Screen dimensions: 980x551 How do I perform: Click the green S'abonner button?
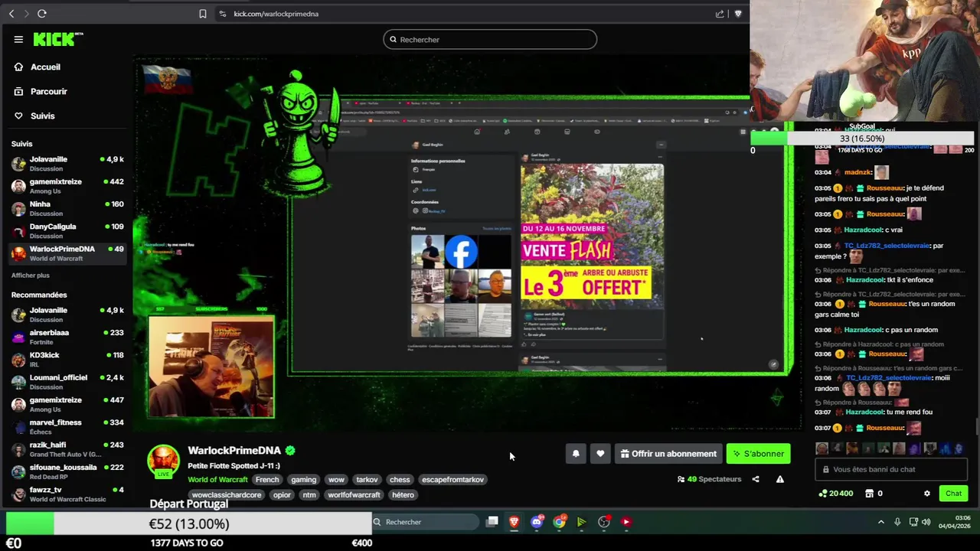click(758, 454)
